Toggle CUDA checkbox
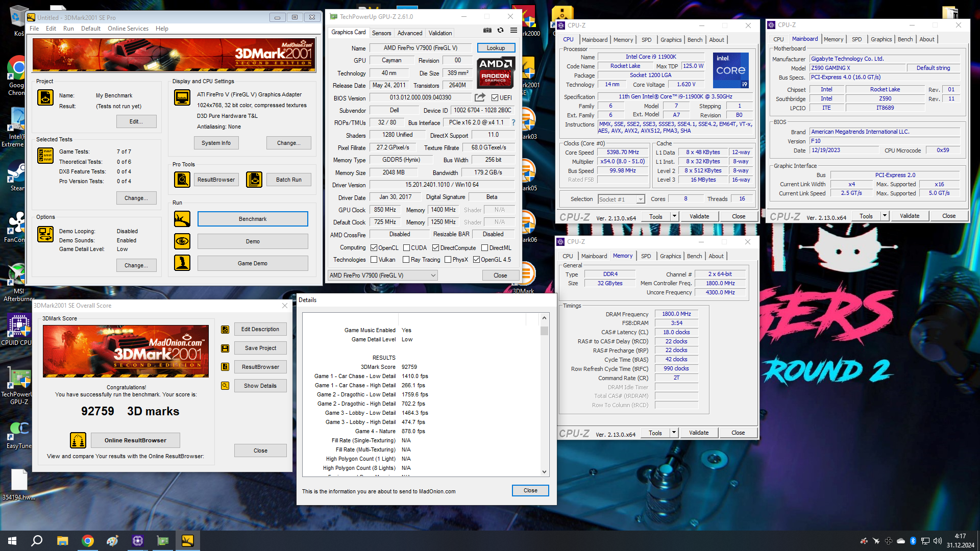Image resolution: width=980 pixels, height=551 pixels. (406, 248)
